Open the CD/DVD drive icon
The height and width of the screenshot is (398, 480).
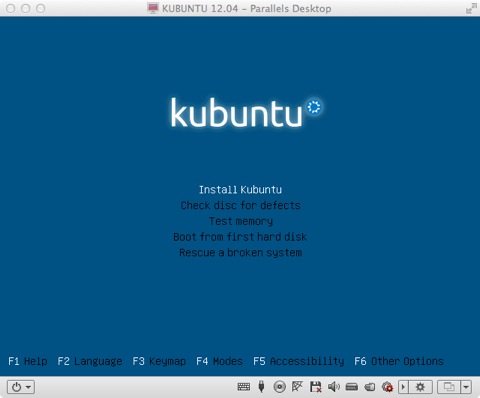point(279,387)
